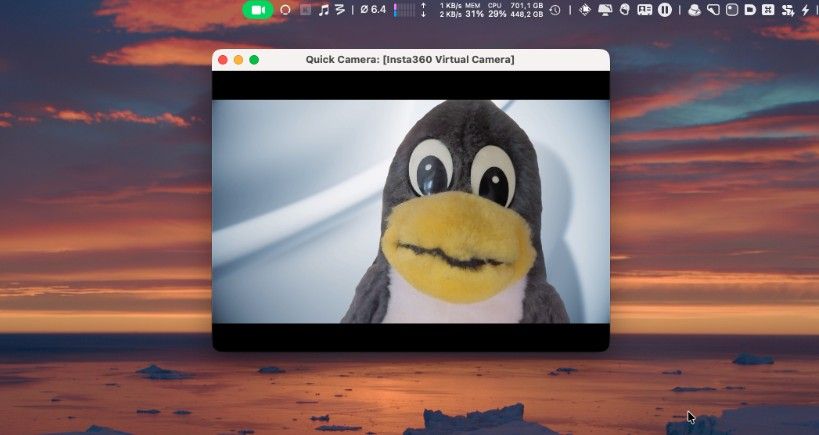Click the circled pause icon in menu bar
Viewport: 819px width, 435px height.
[664, 10]
